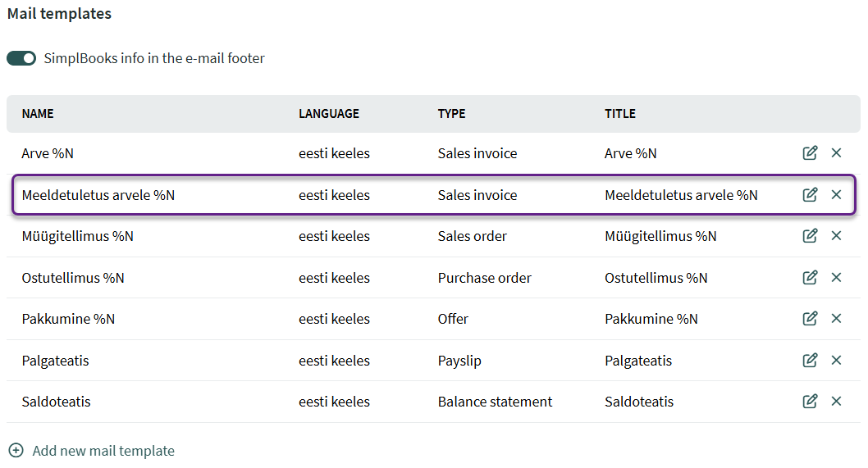Delete the Müügitellimus %N template
868x468 pixels.
click(837, 235)
